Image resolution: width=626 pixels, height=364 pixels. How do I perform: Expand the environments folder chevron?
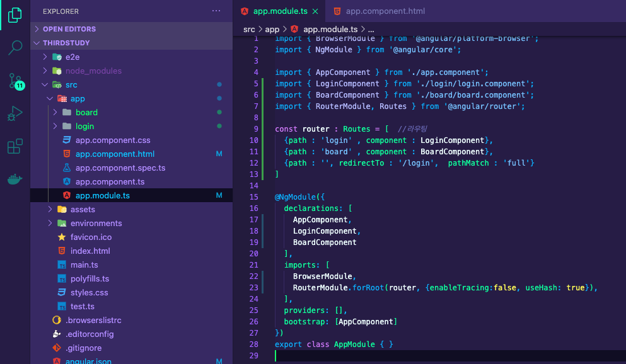click(x=50, y=224)
